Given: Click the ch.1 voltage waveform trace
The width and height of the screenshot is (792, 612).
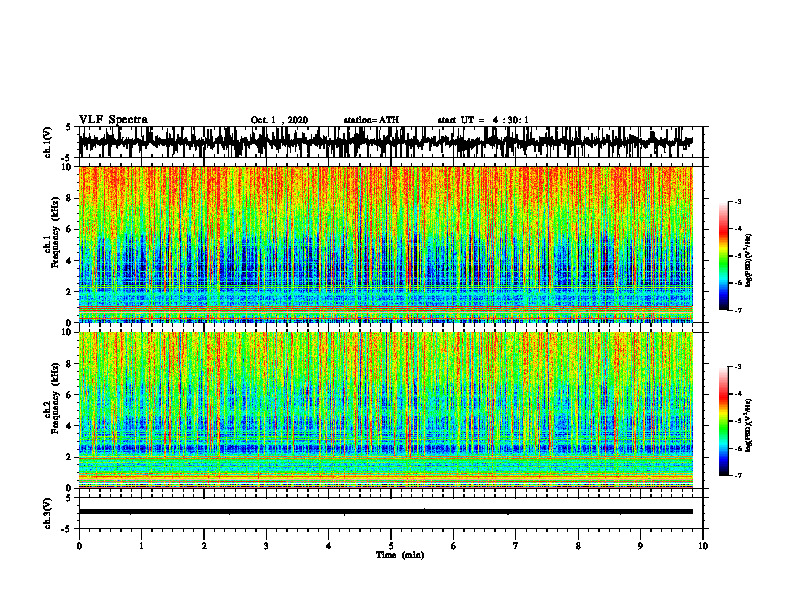Looking at the screenshot, I should coord(385,142).
